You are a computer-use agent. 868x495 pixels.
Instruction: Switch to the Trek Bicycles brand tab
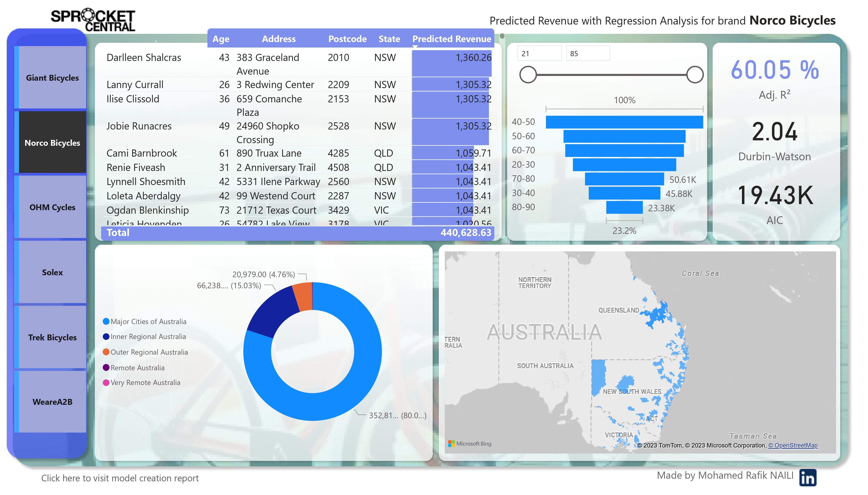(52, 337)
